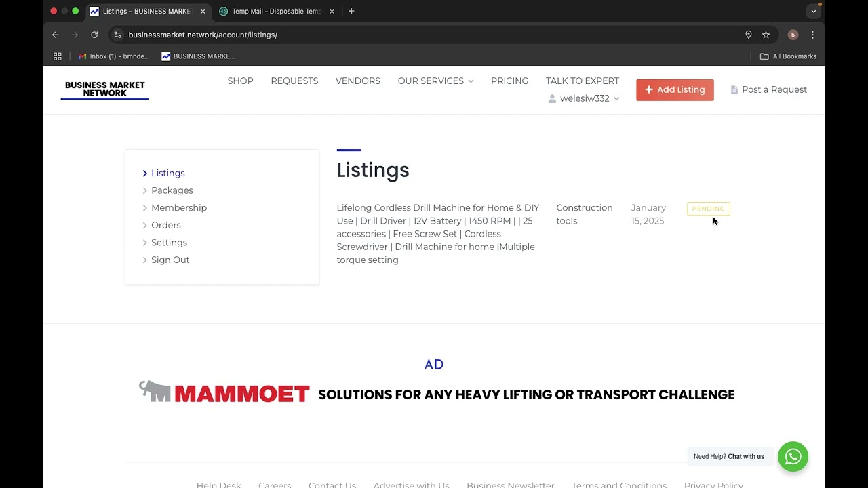Open All Bookmarks folder
Viewport: 868px width, 488px height.
(788, 56)
